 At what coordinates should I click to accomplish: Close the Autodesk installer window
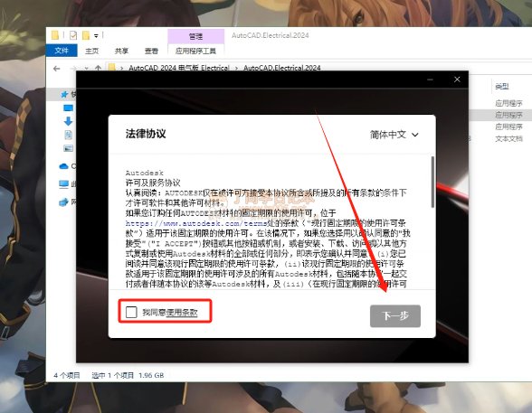pyautogui.click(x=457, y=80)
